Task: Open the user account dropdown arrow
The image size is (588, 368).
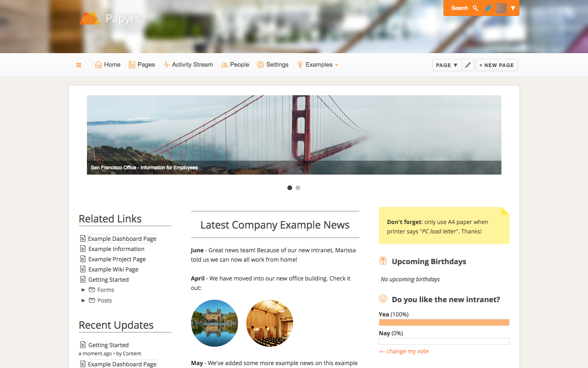Action: [x=513, y=8]
